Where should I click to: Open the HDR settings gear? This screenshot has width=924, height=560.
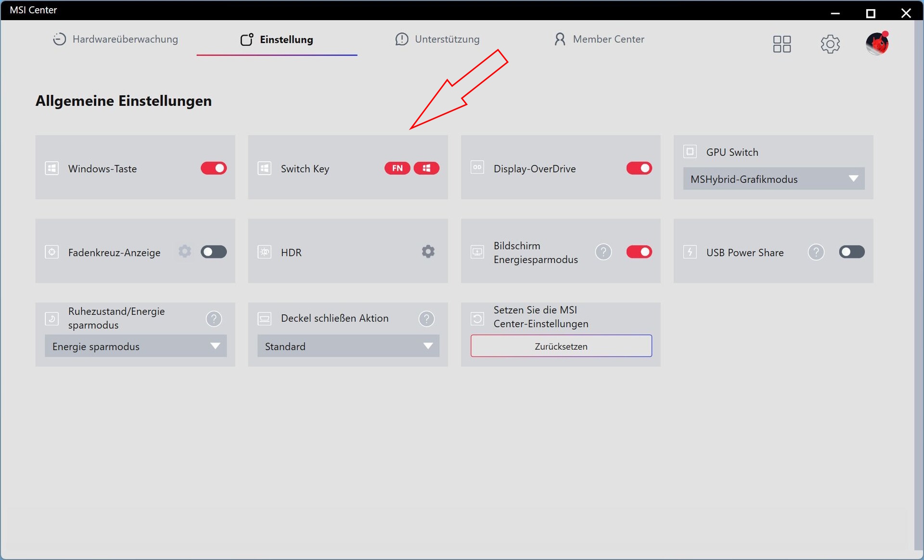pos(428,252)
